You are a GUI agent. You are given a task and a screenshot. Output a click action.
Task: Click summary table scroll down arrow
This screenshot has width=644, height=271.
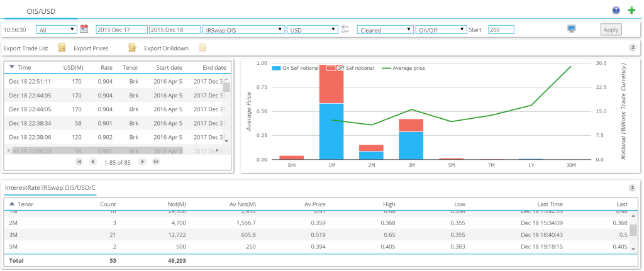633,249
